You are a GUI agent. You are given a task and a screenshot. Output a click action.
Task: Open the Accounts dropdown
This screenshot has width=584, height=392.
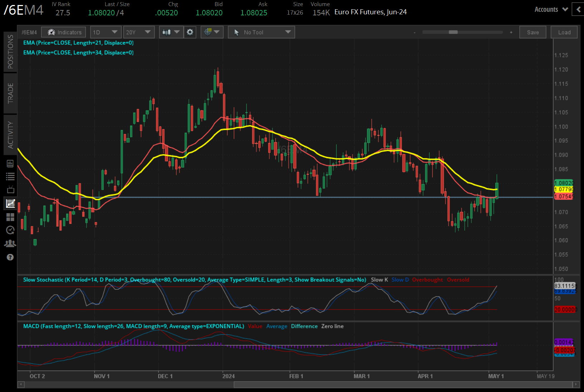pos(550,9)
